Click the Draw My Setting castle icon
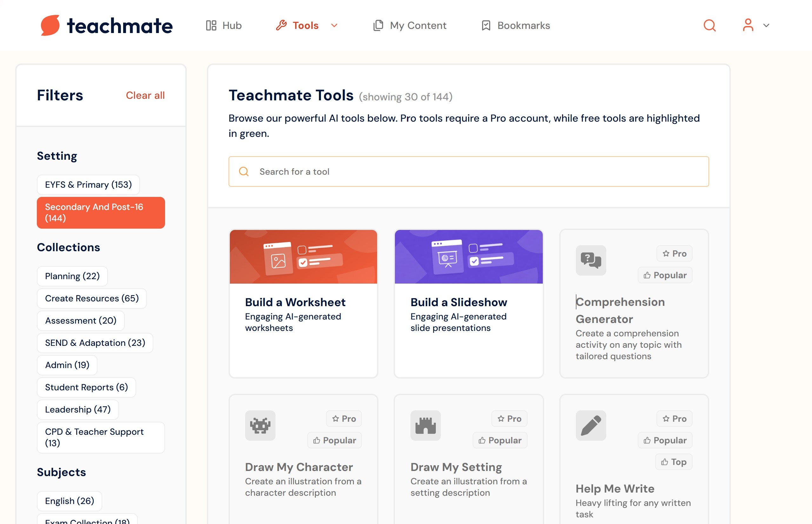Image resolution: width=812 pixels, height=524 pixels. [x=425, y=425]
